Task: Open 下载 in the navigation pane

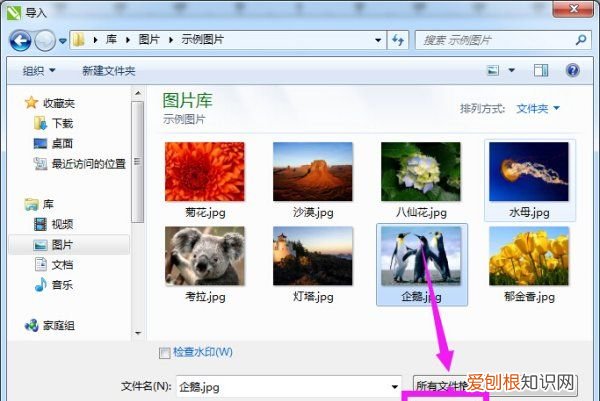Action: tap(54, 123)
